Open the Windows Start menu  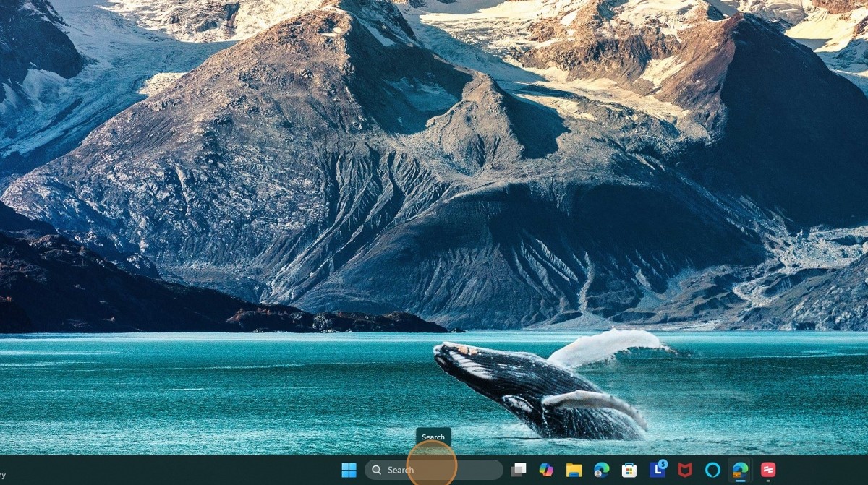[x=349, y=470]
